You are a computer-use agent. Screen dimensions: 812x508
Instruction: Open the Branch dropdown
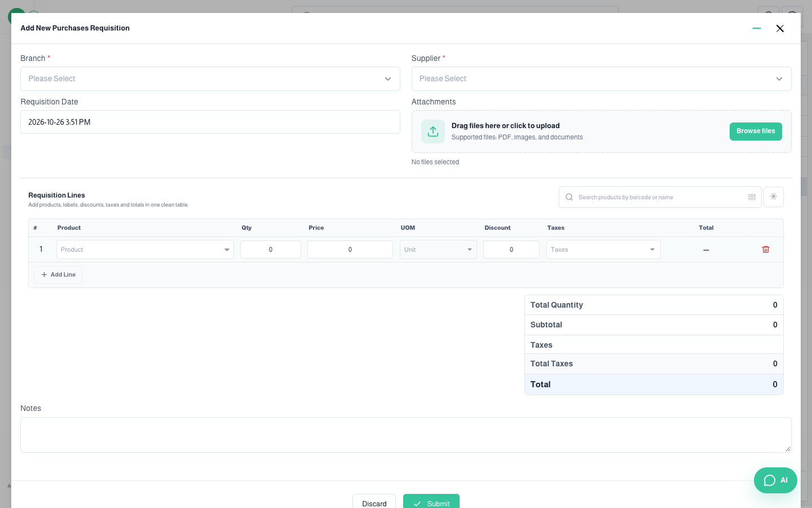210,79
